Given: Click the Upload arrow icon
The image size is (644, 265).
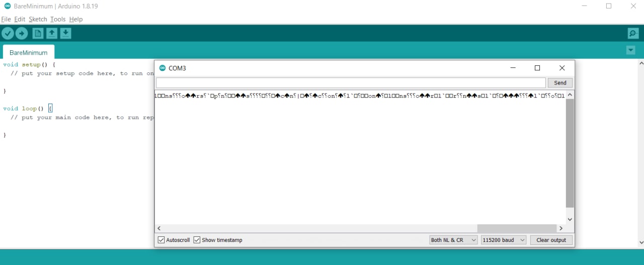Looking at the screenshot, I should (x=22, y=33).
